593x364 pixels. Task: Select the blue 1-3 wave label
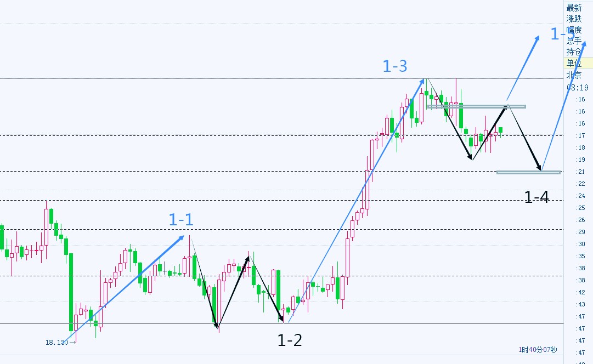click(395, 66)
